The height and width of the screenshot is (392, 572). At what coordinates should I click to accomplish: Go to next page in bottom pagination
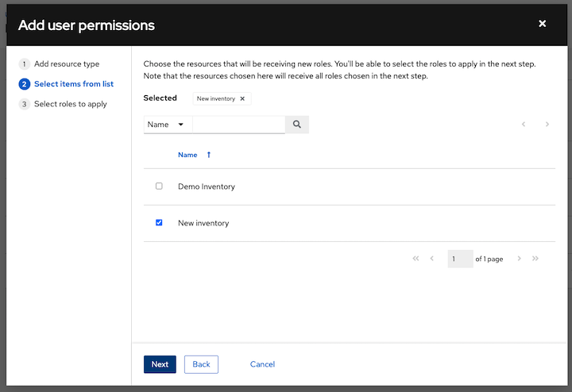pos(520,259)
